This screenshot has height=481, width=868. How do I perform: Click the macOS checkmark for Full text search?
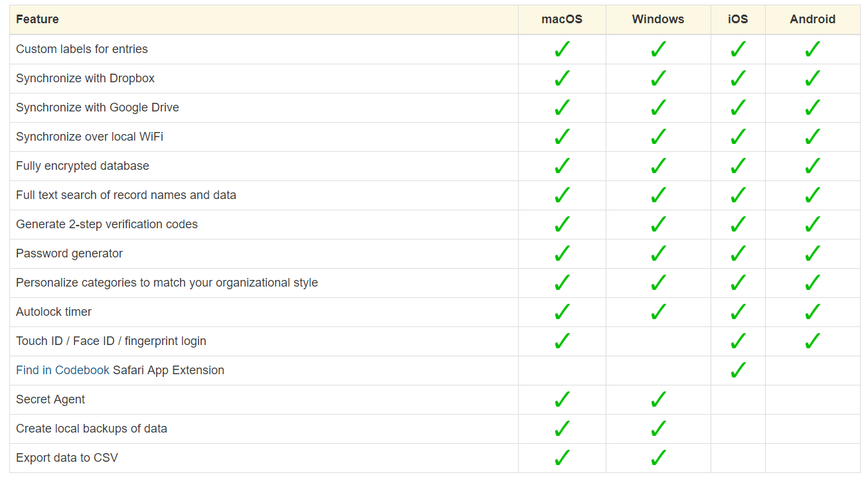coord(562,195)
